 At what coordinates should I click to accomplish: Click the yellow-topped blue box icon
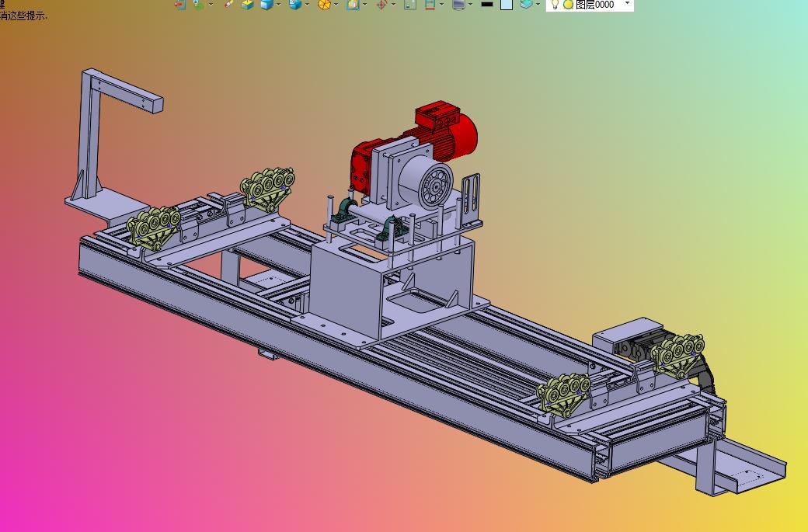[x=247, y=4]
